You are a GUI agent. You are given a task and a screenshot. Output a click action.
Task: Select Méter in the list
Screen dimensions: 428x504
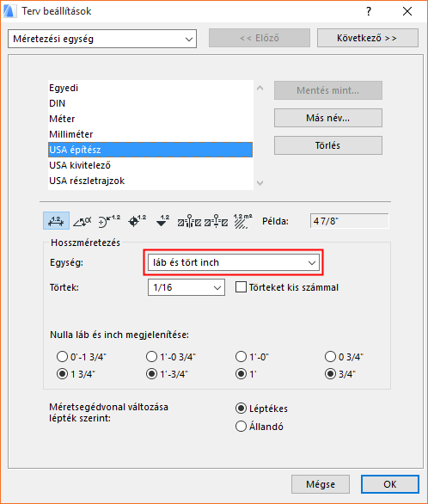pyautogui.click(x=150, y=119)
